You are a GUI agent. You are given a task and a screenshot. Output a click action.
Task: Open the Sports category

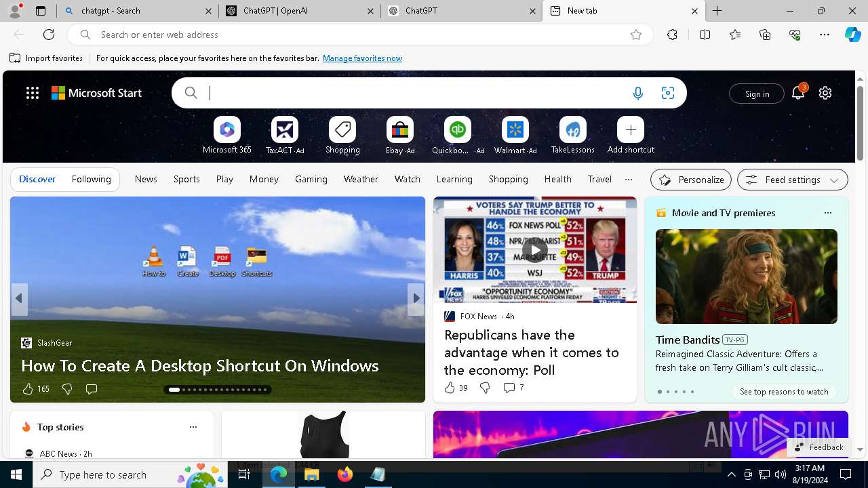[186, 179]
